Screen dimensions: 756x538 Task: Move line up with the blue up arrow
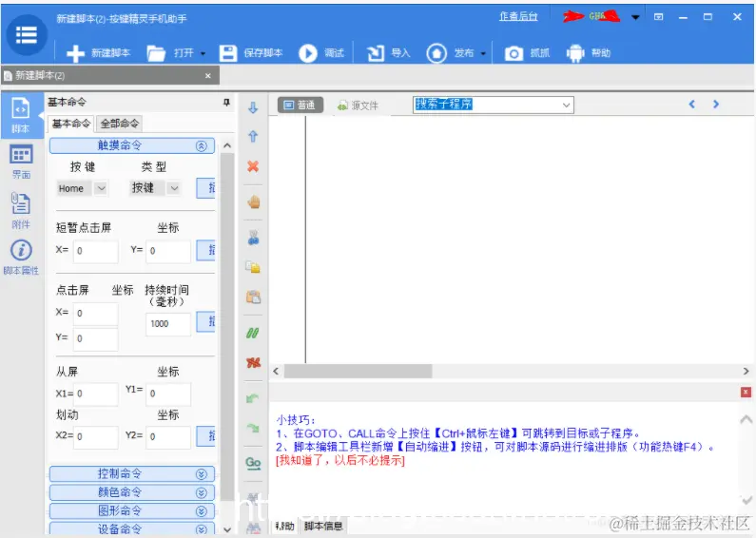pyautogui.click(x=253, y=137)
